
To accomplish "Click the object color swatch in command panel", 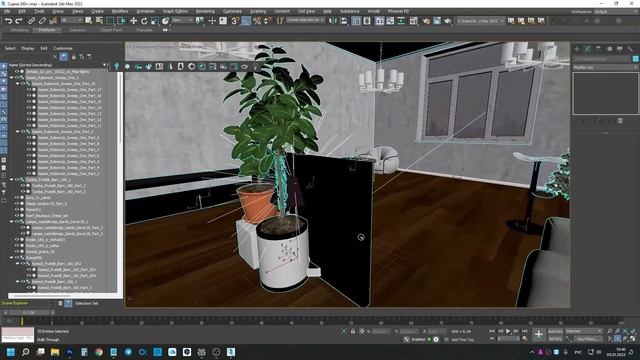I will (x=635, y=59).
